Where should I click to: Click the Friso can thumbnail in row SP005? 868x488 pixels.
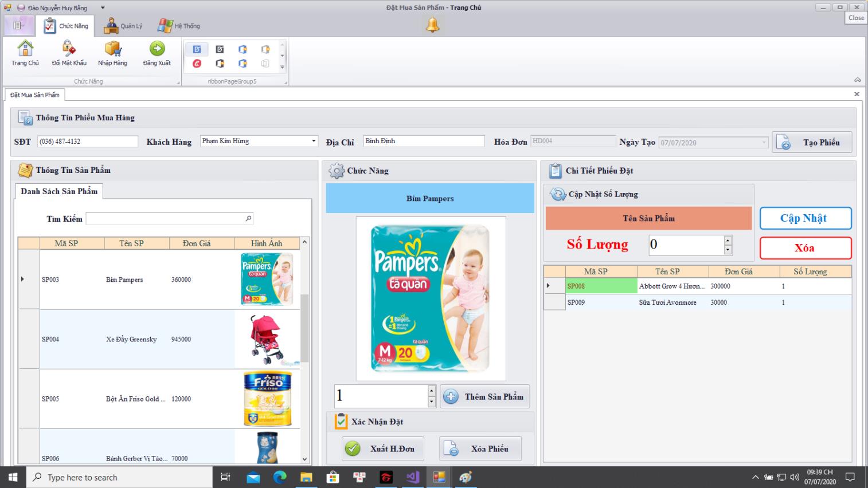(x=267, y=399)
